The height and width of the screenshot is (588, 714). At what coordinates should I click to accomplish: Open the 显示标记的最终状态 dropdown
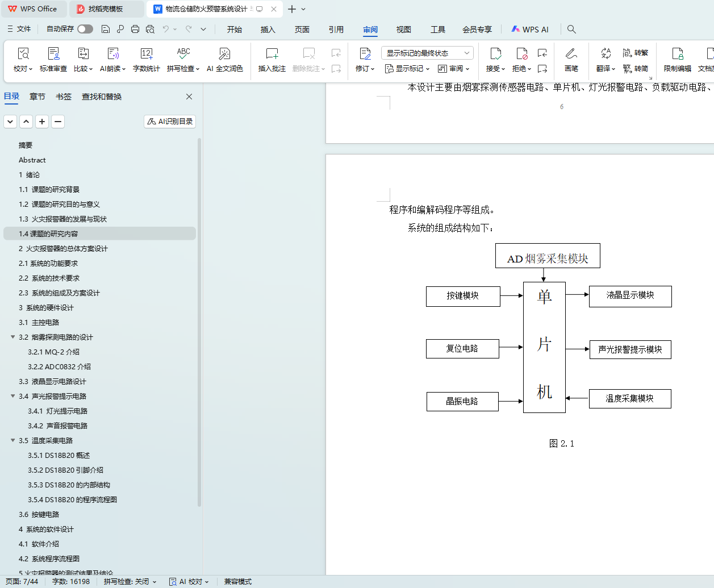click(x=427, y=53)
